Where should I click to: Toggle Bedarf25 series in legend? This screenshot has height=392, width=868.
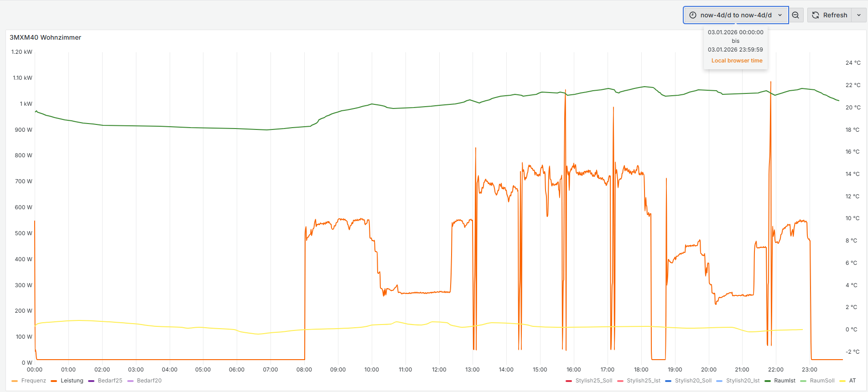coord(110,381)
